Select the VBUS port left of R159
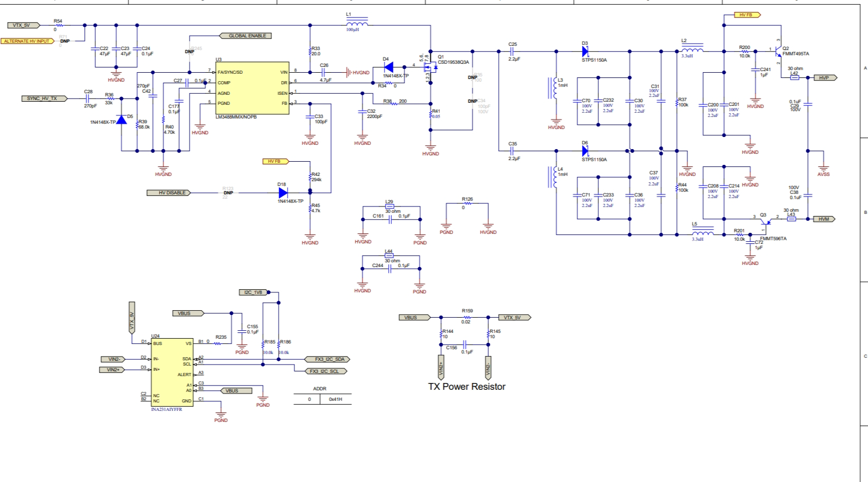 click(415, 318)
